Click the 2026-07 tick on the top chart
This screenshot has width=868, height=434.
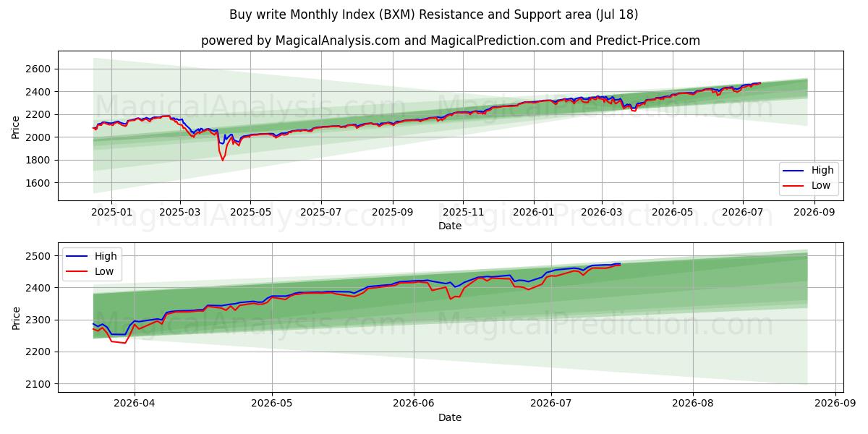click(743, 213)
